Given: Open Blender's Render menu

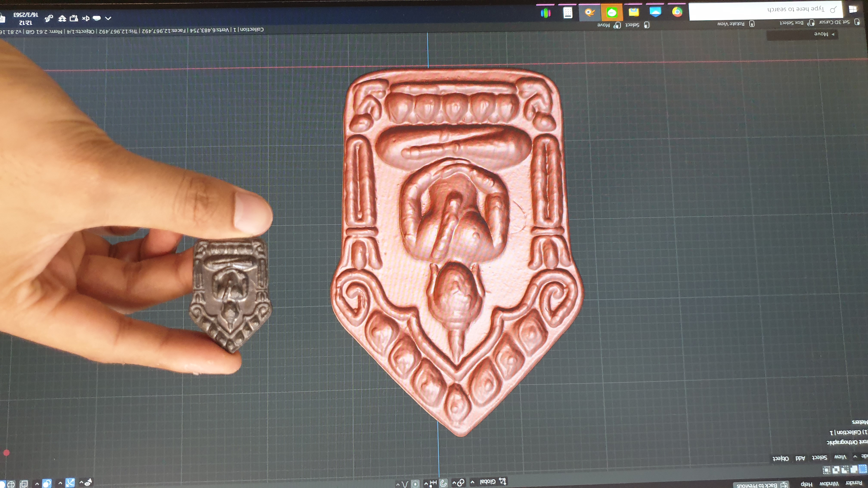Looking at the screenshot, I should (x=854, y=483).
